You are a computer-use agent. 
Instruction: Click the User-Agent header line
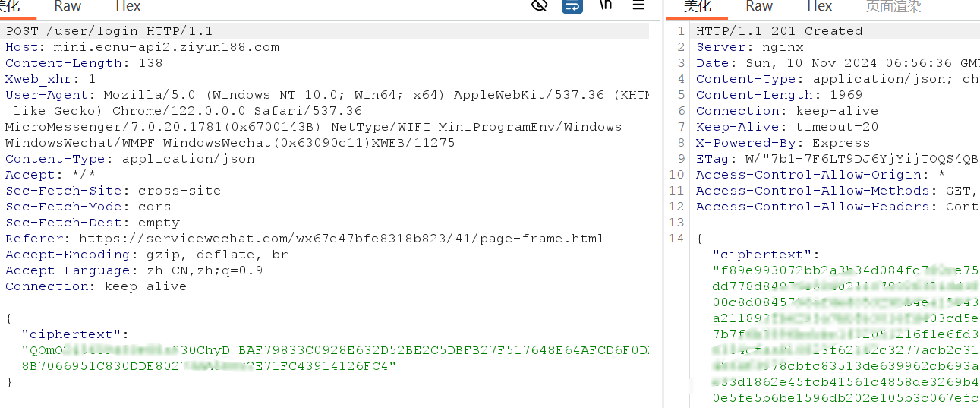[x=327, y=95]
